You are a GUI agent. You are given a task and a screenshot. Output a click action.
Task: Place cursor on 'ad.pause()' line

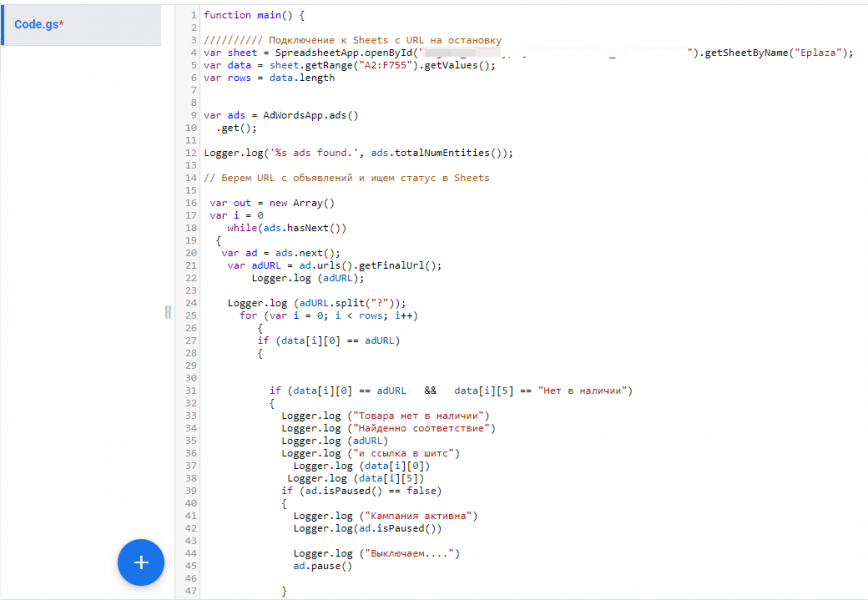coord(323,566)
